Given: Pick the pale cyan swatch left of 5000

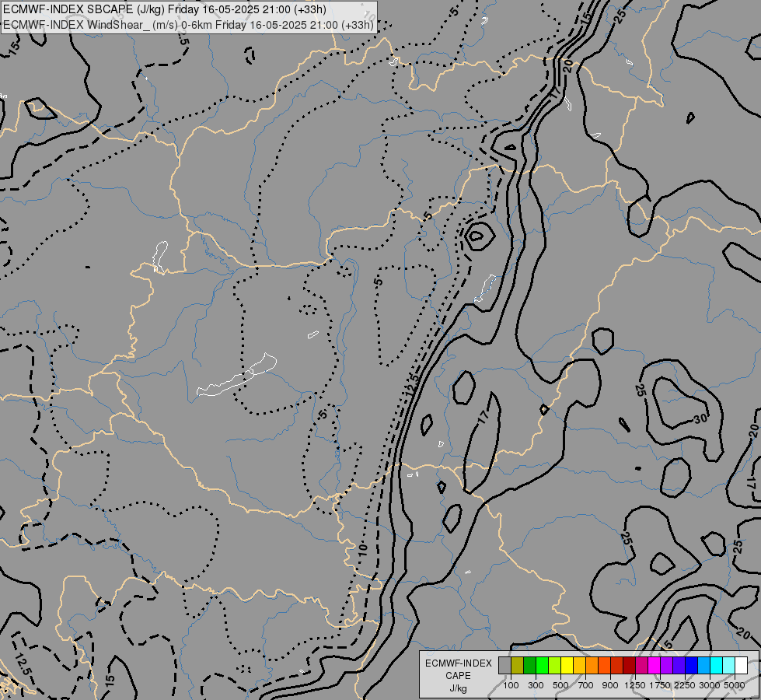Looking at the screenshot, I should click(729, 665).
